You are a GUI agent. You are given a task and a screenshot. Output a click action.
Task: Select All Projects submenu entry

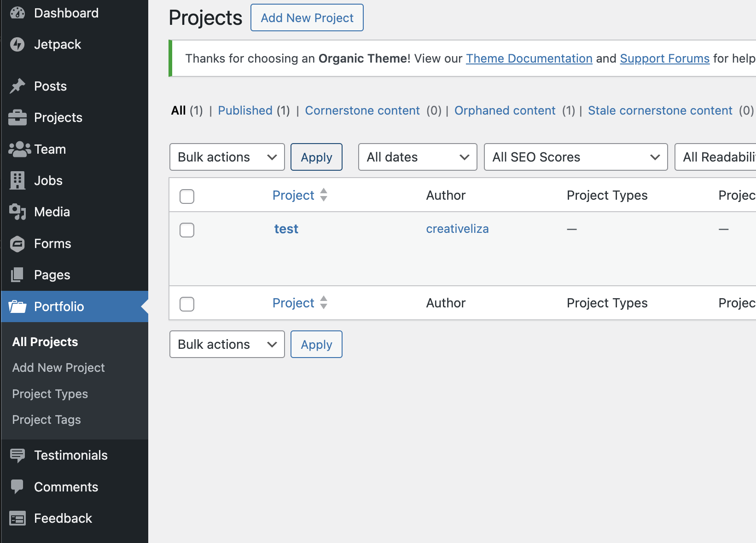click(x=45, y=342)
